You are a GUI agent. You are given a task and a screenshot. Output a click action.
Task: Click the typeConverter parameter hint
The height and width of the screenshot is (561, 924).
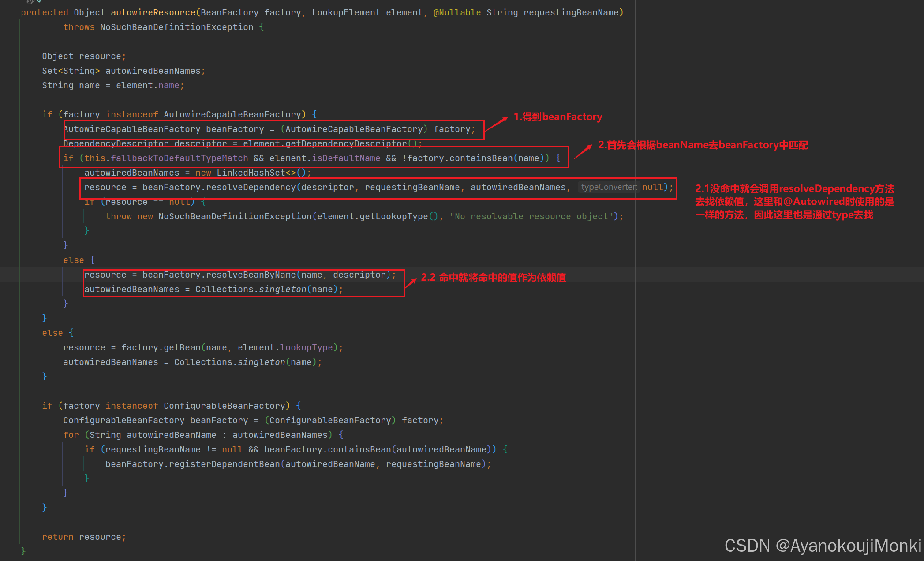609,187
